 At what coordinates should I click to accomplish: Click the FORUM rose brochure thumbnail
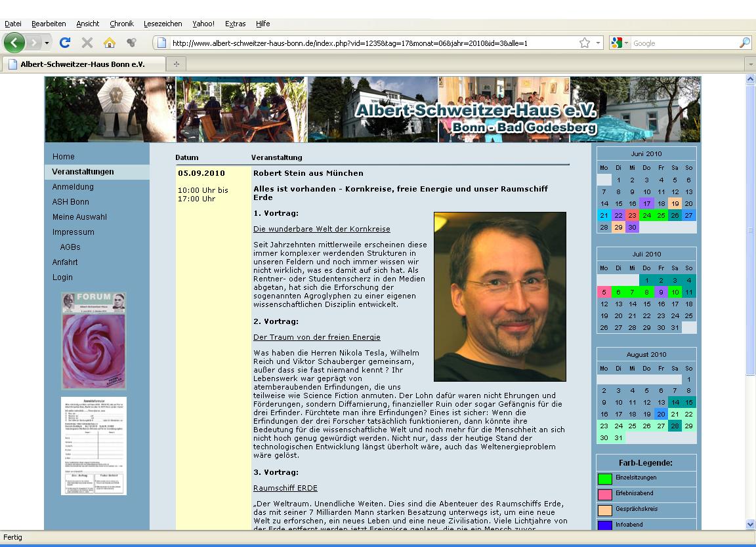coord(94,341)
